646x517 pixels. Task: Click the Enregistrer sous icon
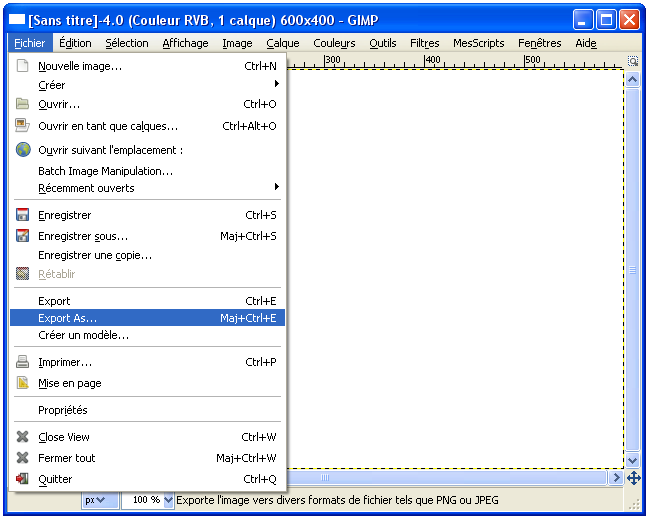click(22, 236)
